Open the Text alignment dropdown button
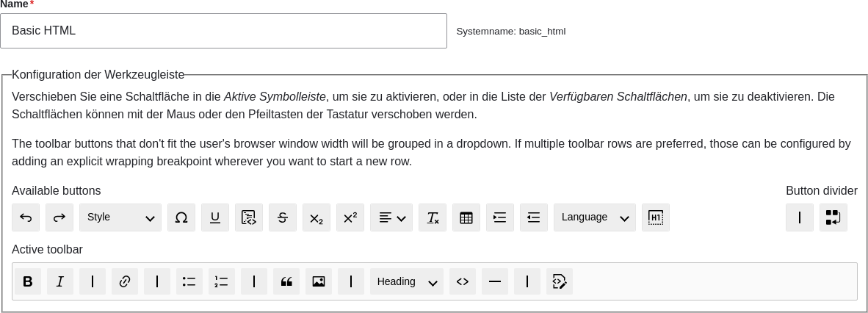 point(391,217)
